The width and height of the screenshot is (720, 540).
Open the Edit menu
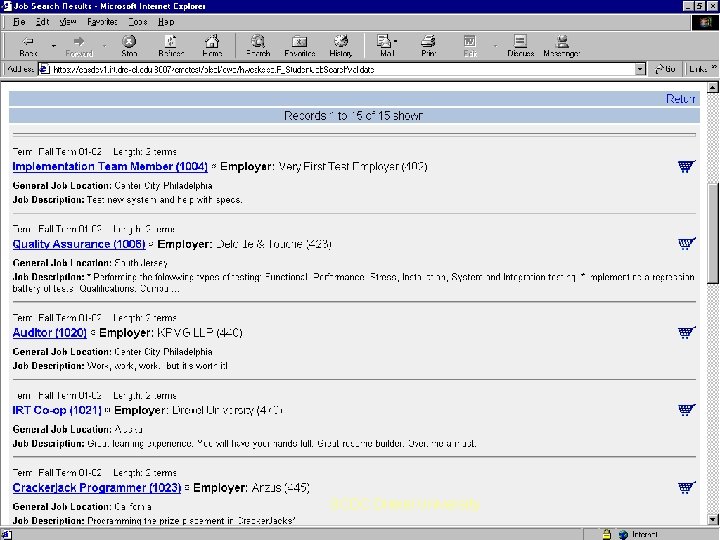point(42,22)
